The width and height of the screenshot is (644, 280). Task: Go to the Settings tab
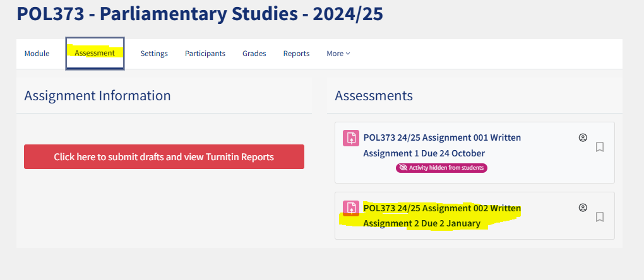154,54
